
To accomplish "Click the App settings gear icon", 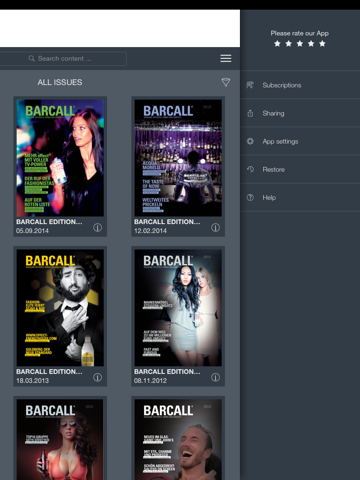I will [x=250, y=141].
